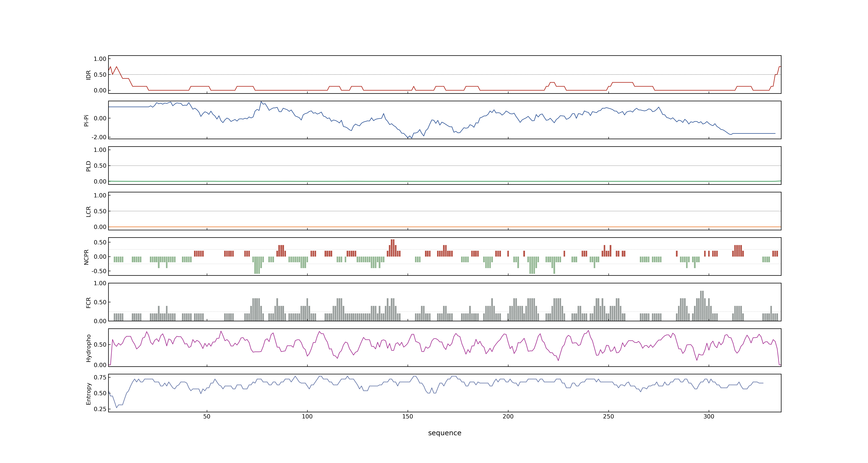Image resolution: width=868 pixels, height=463 pixels.
Task: Click the LCR axis label
Action: (88, 212)
